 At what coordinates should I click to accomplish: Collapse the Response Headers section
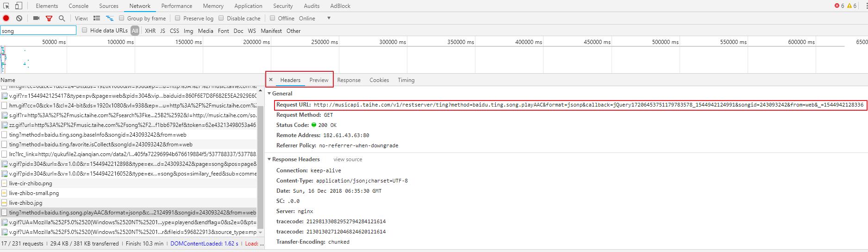269,159
